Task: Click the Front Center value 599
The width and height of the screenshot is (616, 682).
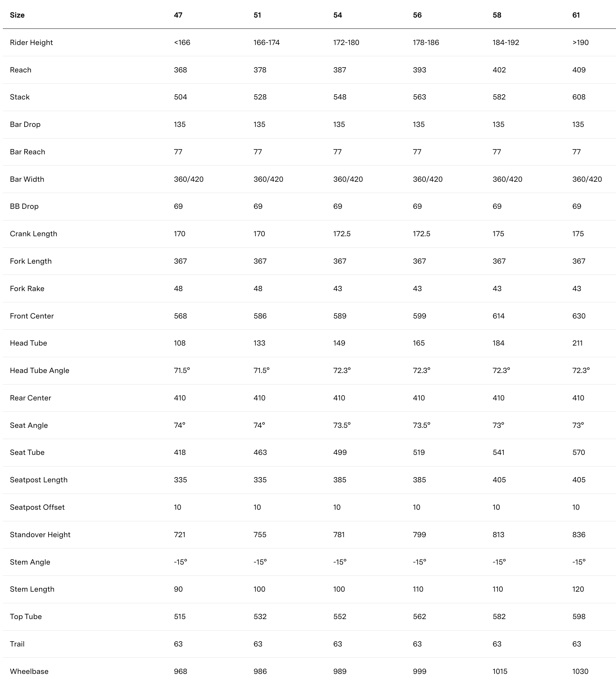Action: [x=419, y=316]
